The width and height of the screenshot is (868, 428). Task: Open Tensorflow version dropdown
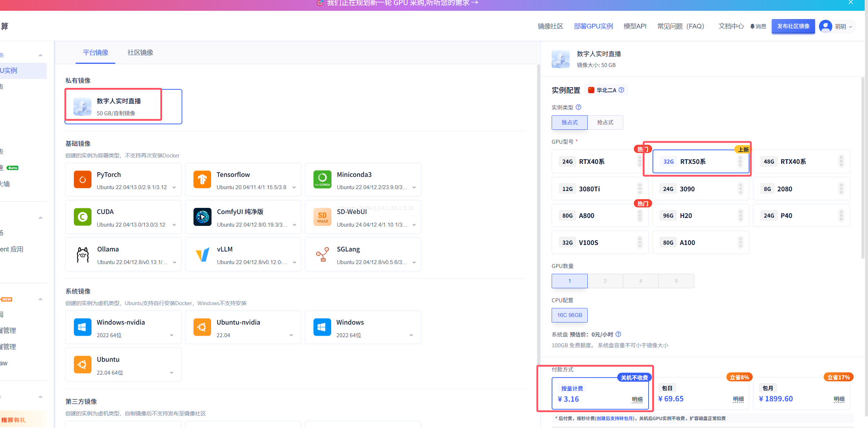click(x=294, y=187)
